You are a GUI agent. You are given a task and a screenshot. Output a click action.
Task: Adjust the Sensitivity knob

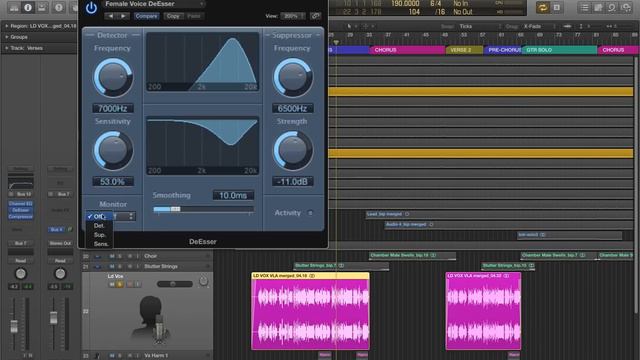click(x=113, y=151)
